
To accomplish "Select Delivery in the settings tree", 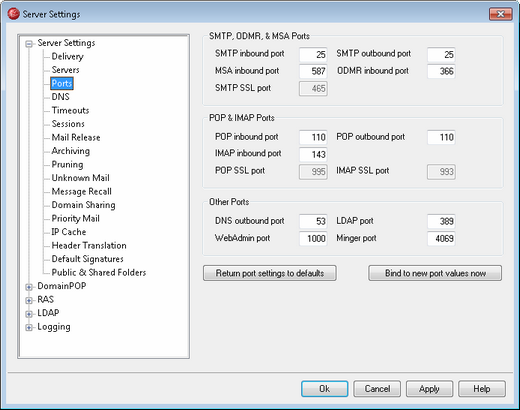I will click(67, 56).
